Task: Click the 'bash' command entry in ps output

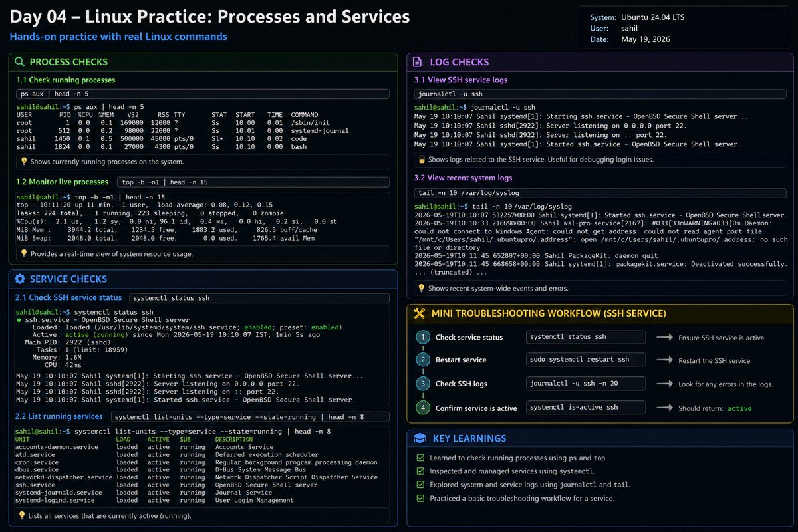Action: click(x=299, y=147)
